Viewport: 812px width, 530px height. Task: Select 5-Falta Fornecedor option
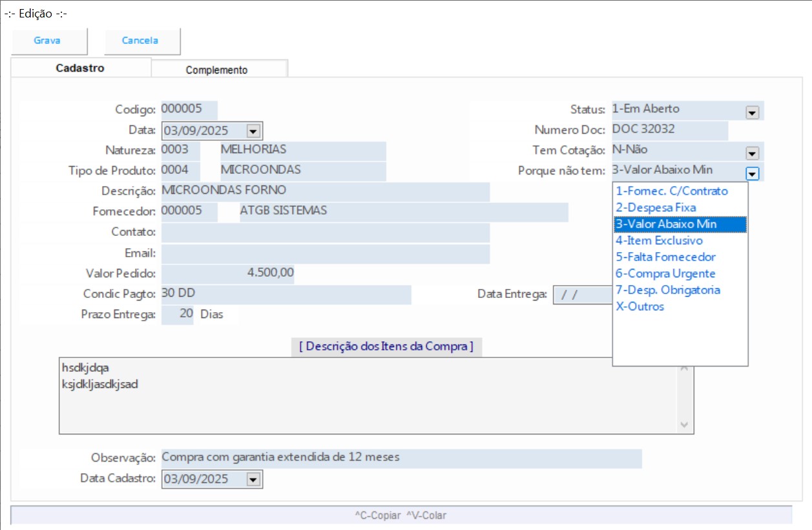[x=665, y=257]
